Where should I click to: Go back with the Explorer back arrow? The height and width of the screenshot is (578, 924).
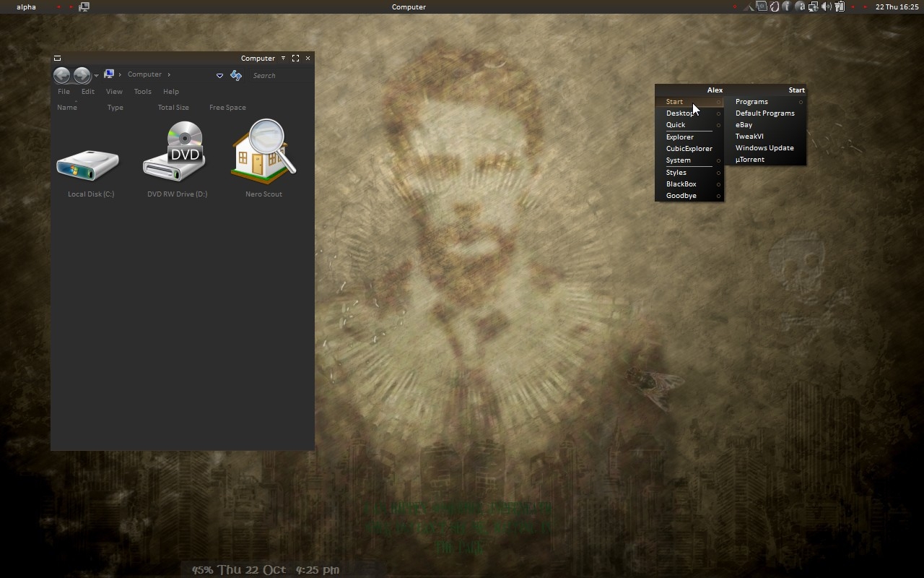tap(61, 75)
